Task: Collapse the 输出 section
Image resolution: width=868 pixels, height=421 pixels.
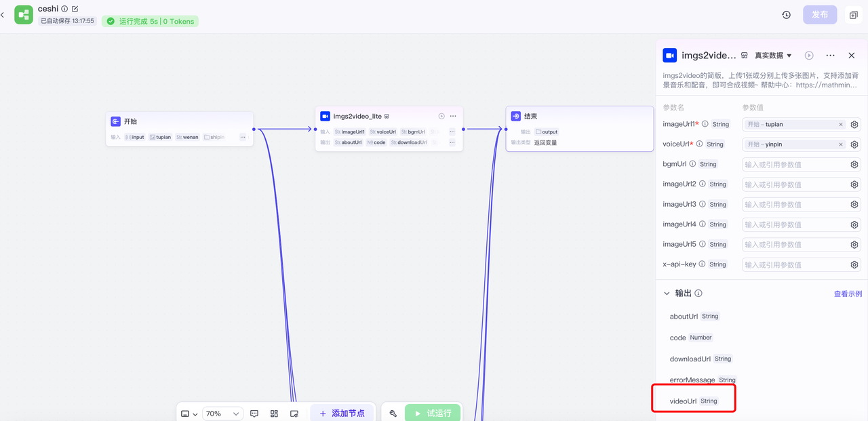Action: [667, 294]
